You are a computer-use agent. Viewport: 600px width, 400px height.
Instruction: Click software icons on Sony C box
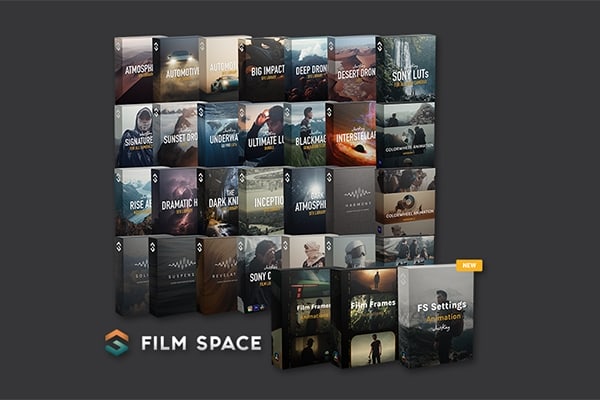pyautogui.click(x=255, y=307)
